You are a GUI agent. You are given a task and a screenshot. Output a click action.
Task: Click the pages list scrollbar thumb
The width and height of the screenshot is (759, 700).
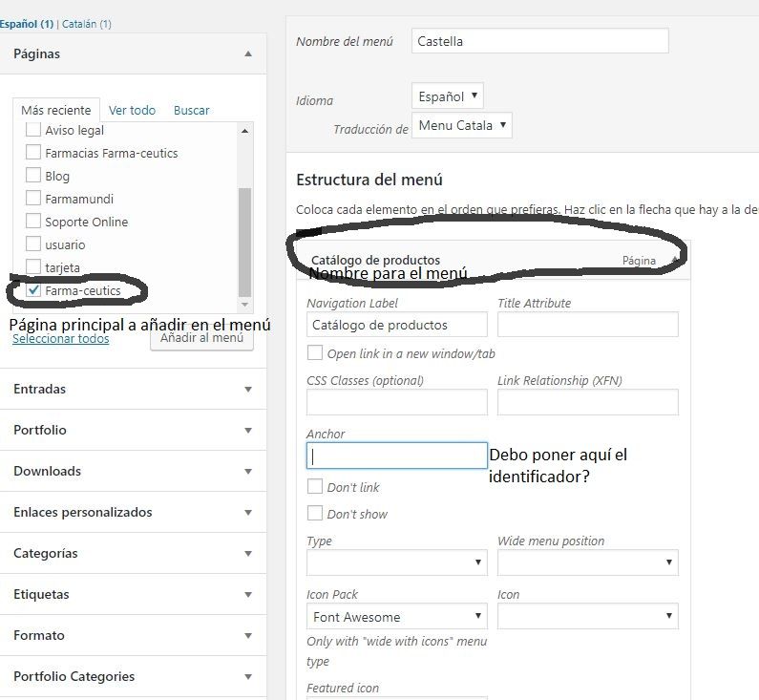pos(245,242)
